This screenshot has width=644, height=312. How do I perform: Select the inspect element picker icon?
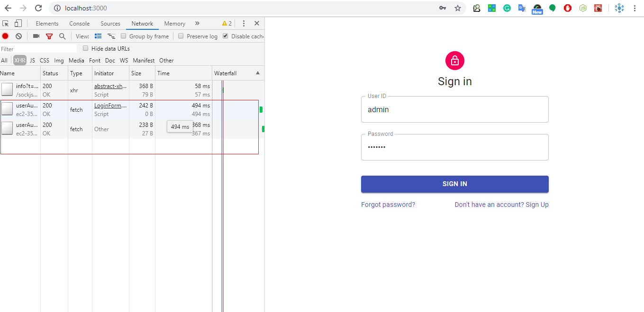6,23
